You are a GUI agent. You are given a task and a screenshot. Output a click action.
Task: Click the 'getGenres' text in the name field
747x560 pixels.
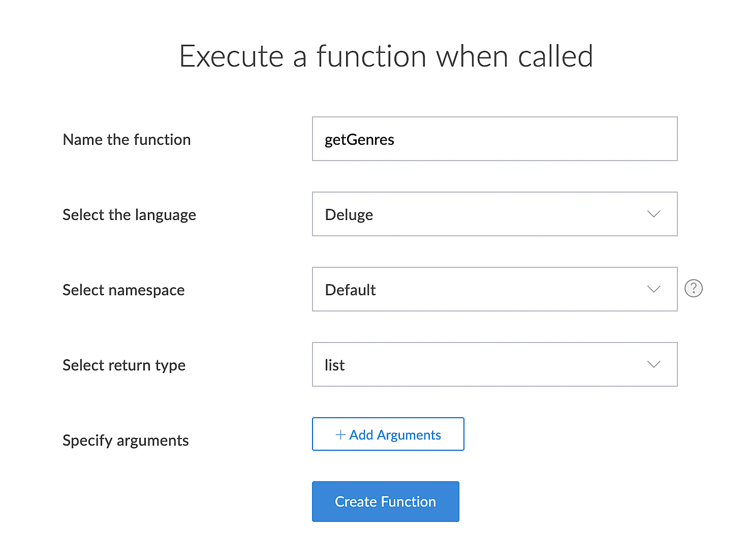359,140
